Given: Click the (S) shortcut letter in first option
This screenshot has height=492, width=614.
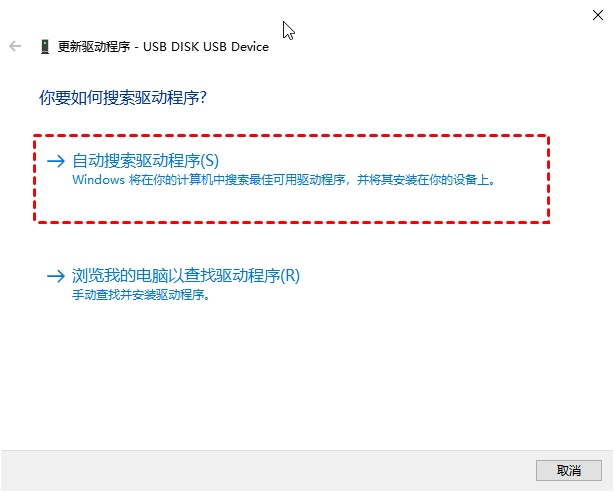Looking at the screenshot, I should (x=209, y=161).
